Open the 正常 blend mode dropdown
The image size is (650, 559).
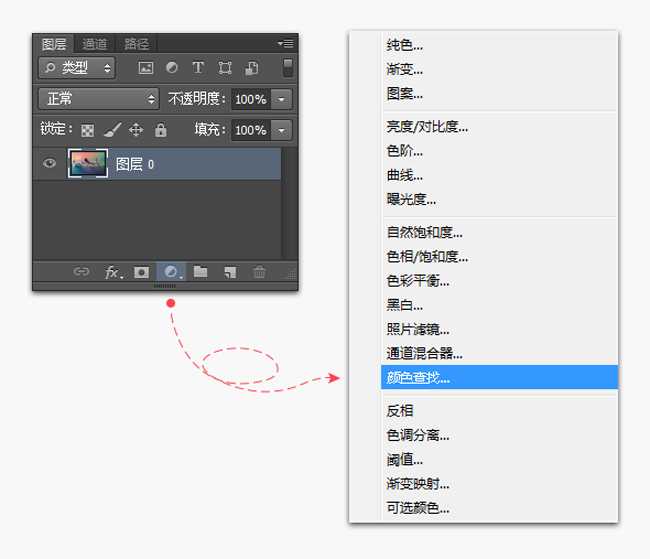coord(98,99)
